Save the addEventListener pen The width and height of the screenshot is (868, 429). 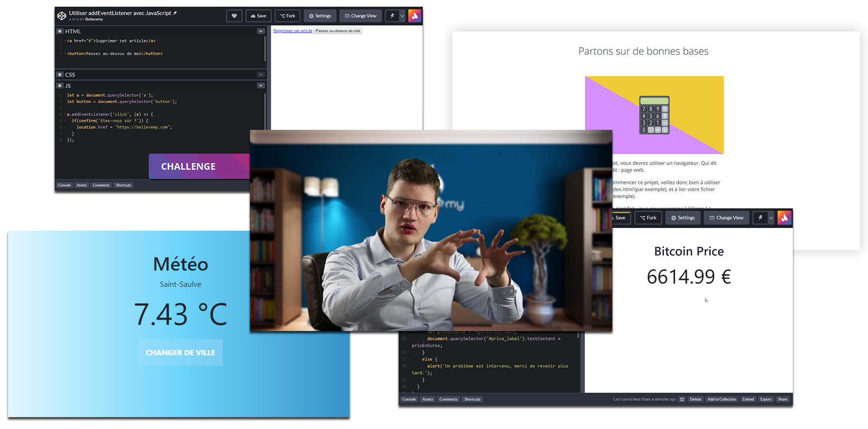click(258, 16)
